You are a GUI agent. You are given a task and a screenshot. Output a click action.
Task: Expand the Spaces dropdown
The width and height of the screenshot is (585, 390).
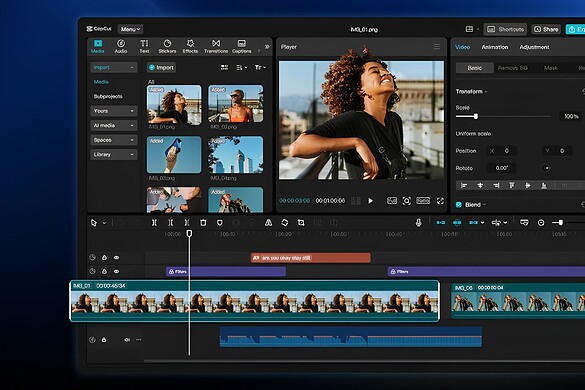click(114, 140)
